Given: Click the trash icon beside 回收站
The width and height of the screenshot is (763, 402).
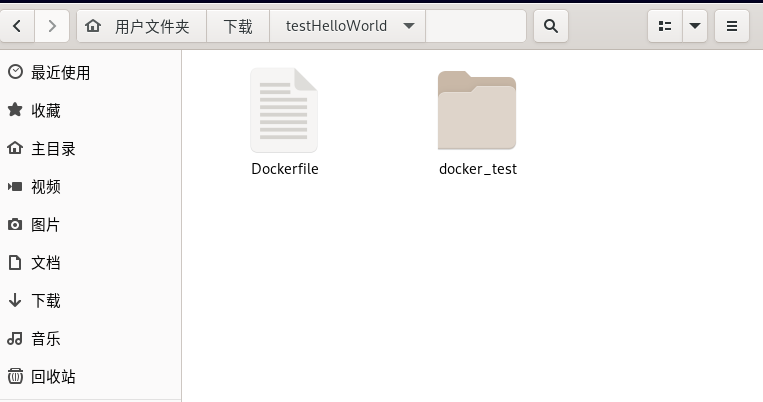Looking at the screenshot, I should point(15,376).
